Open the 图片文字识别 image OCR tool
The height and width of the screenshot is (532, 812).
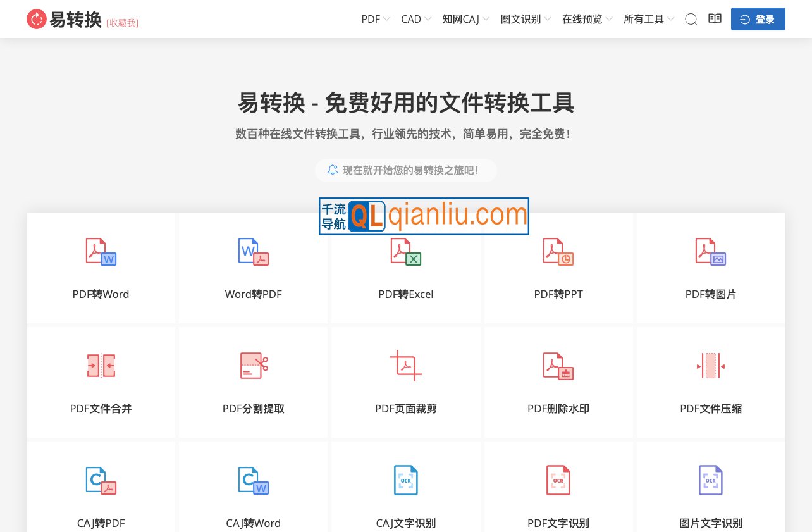(711, 497)
